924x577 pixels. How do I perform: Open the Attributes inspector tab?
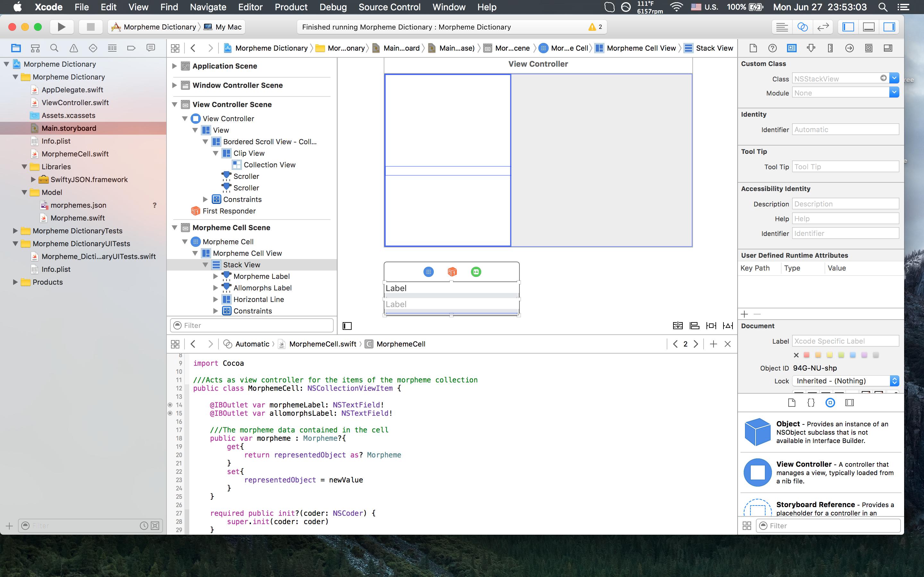[x=811, y=48]
